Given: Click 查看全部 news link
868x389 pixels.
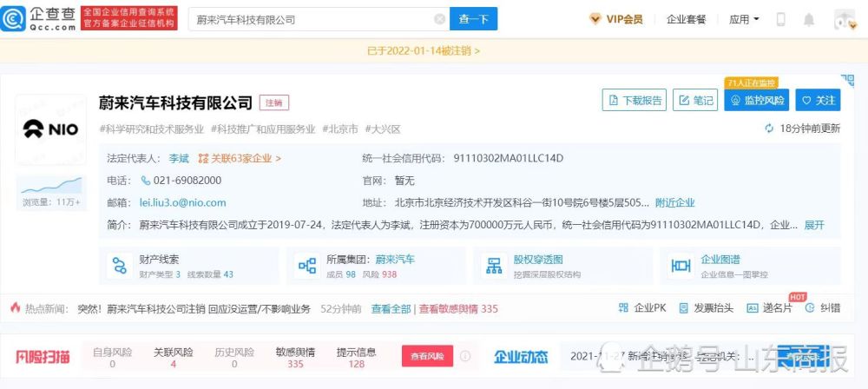Looking at the screenshot, I should pyautogui.click(x=391, y=308).
